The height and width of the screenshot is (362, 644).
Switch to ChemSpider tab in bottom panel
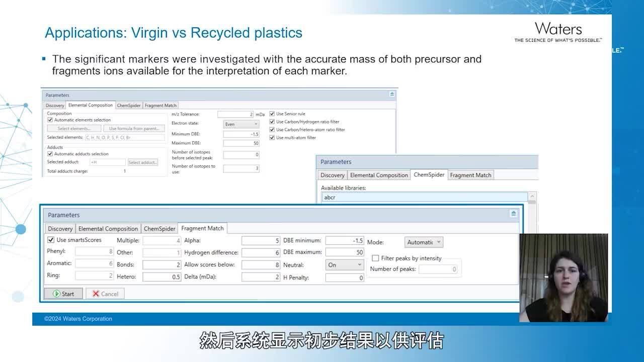coord(159,229)
